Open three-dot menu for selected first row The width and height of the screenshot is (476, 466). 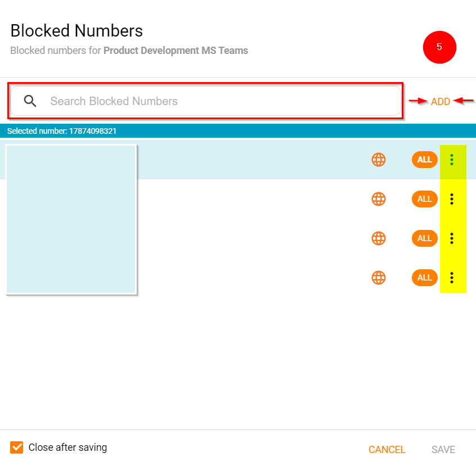(452, 160)
